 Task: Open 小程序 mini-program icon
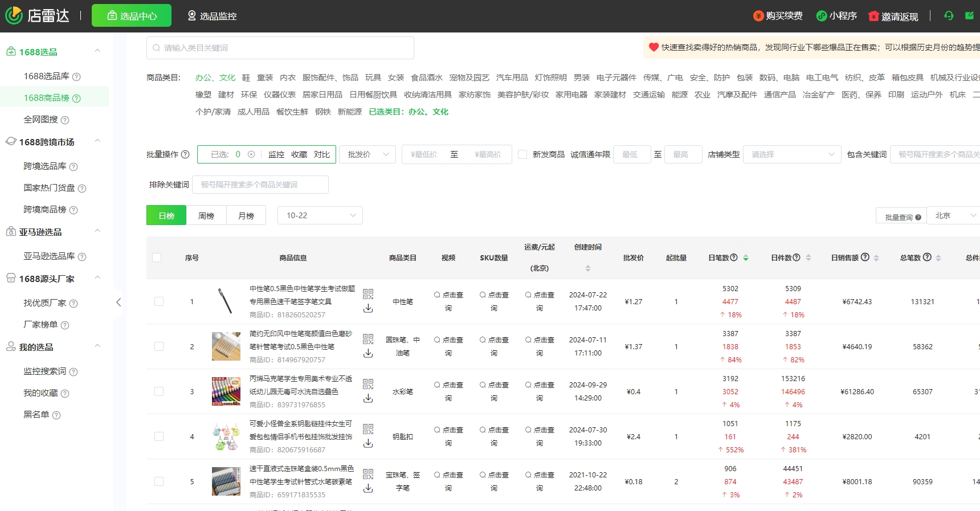pyautogui.click(x=821, y=16)
